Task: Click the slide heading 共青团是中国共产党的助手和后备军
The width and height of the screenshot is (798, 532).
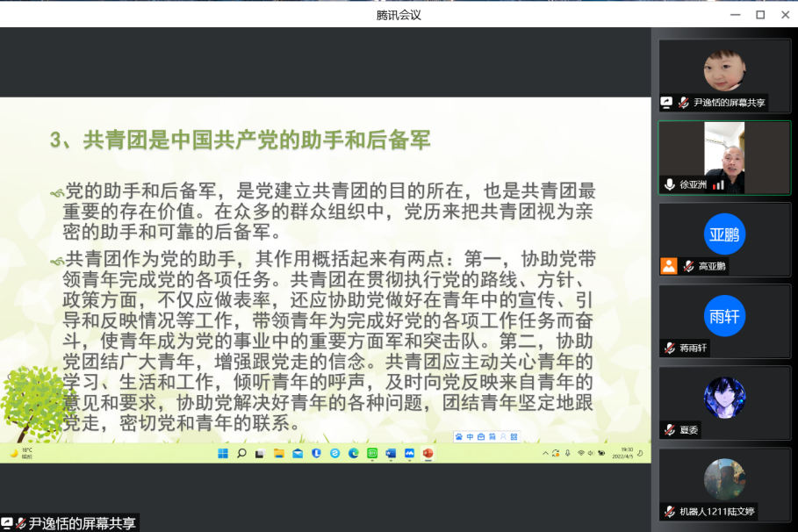Action: 240,140
